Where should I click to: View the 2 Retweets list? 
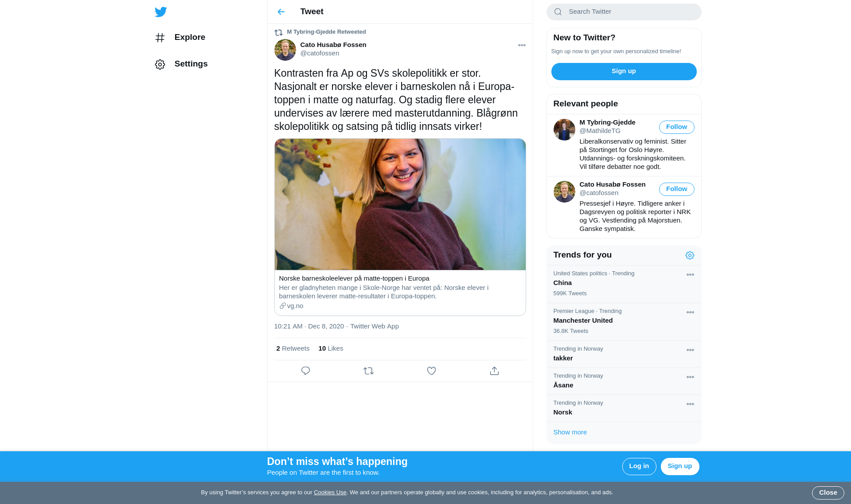pos(293,348)
